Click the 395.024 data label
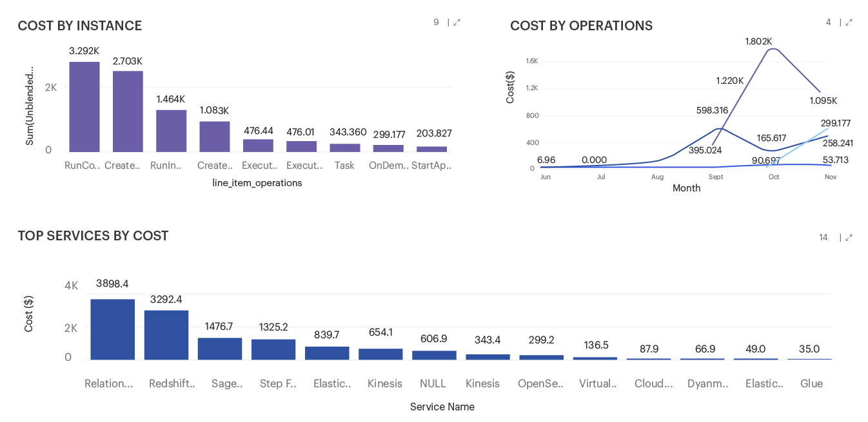This screenshot has width=868, height=422. click(705, 150)
